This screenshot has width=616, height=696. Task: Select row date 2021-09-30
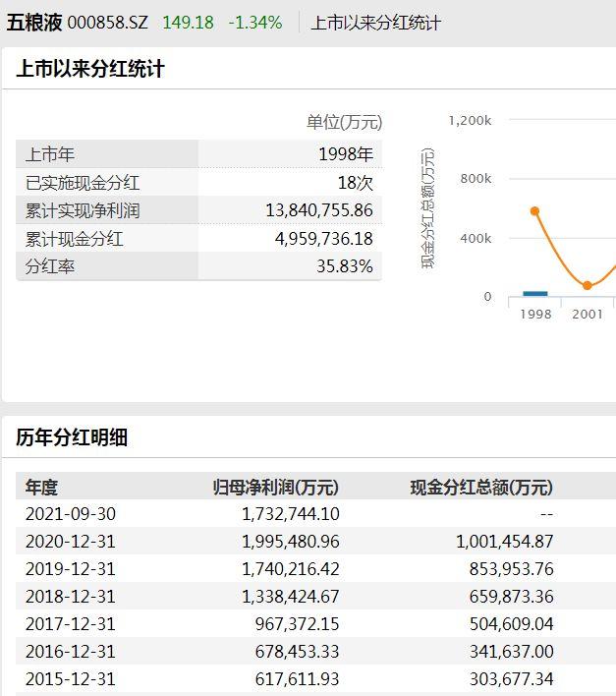71,514
